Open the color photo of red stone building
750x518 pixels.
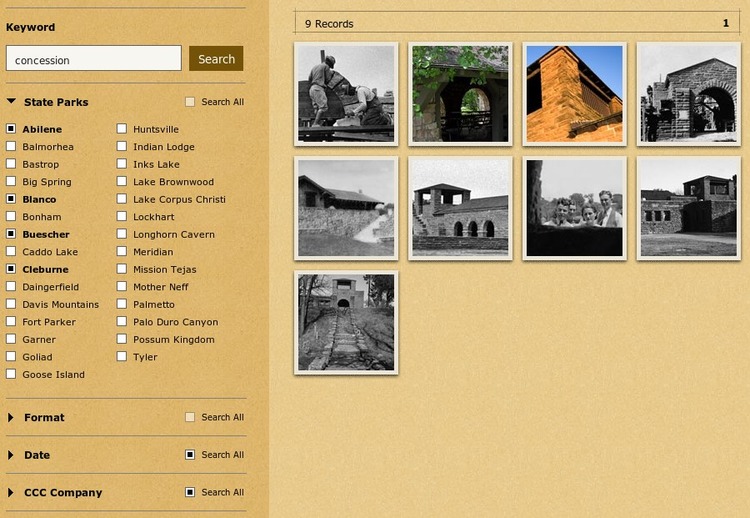pyautogui.click(x=575, y=93)
